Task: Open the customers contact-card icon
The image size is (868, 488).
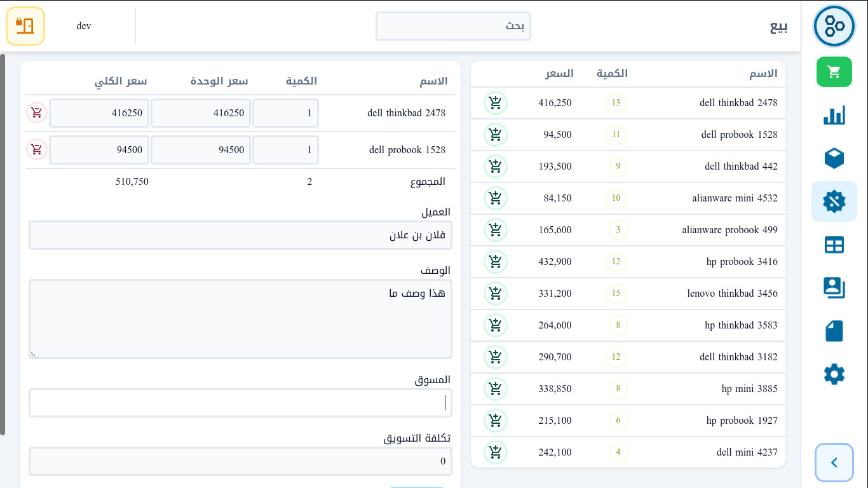Action: (834, 288)
